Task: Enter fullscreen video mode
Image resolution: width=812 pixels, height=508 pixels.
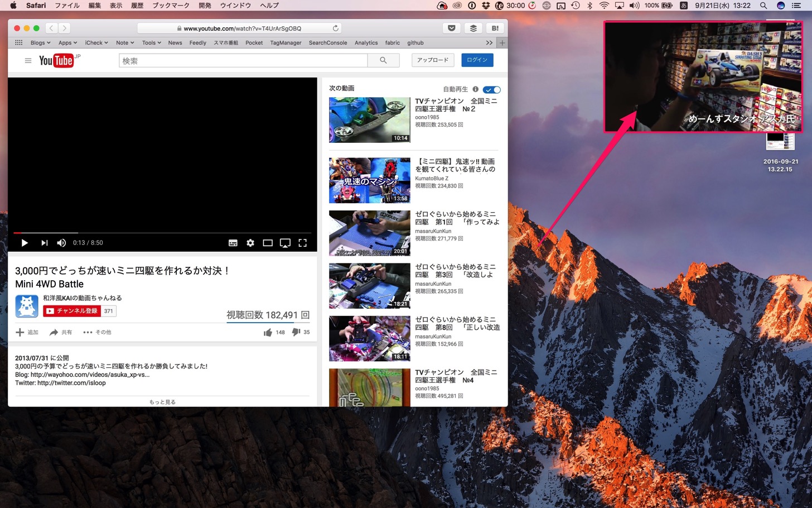Action: point(303,243)
